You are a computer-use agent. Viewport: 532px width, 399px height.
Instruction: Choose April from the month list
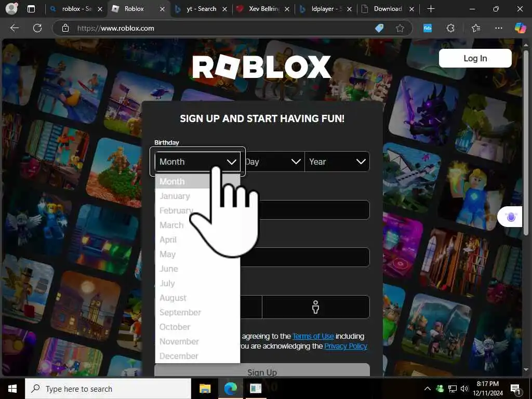click(x=197, y=240)
